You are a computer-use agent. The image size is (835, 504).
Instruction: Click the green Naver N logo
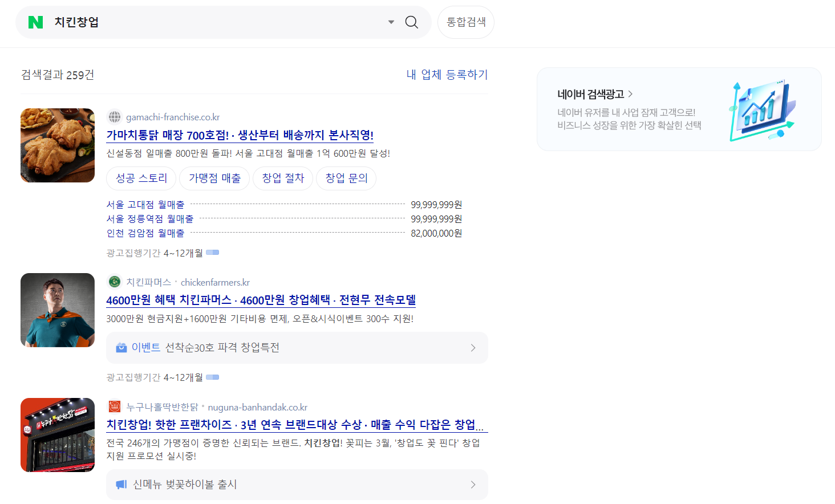coord(35,22)
